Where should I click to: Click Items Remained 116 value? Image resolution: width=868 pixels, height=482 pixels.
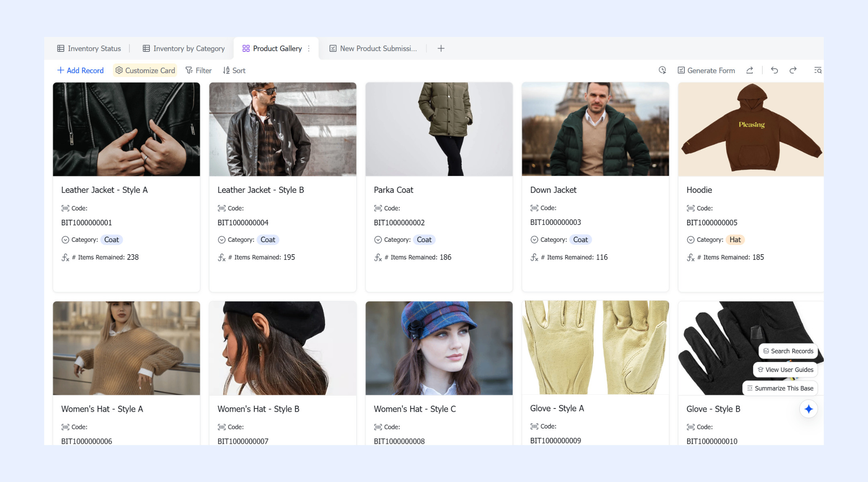pos(602,257)
